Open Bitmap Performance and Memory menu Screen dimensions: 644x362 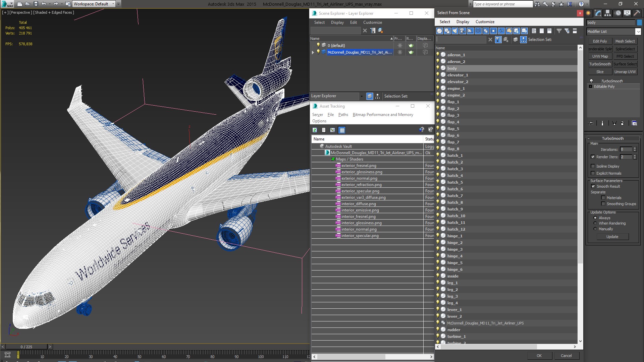coord(383,115)
